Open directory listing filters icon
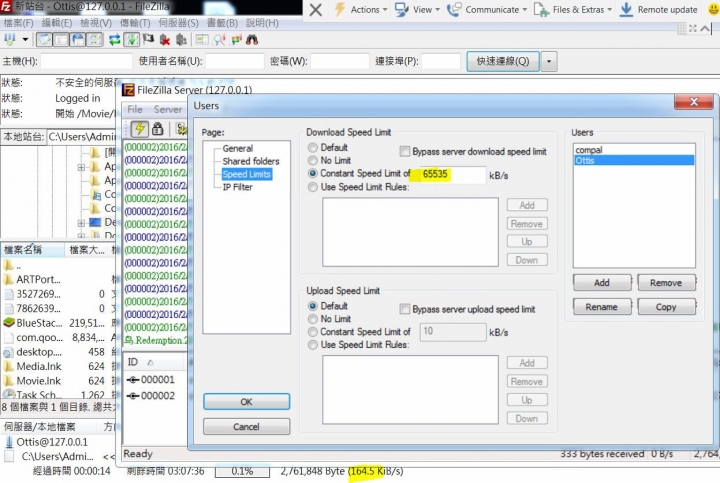The height and width of the screenshot is (483, 720). point(202,40)
